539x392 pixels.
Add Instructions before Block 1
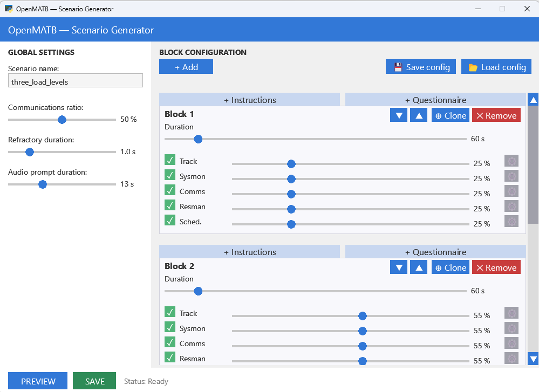coord(250,100)
